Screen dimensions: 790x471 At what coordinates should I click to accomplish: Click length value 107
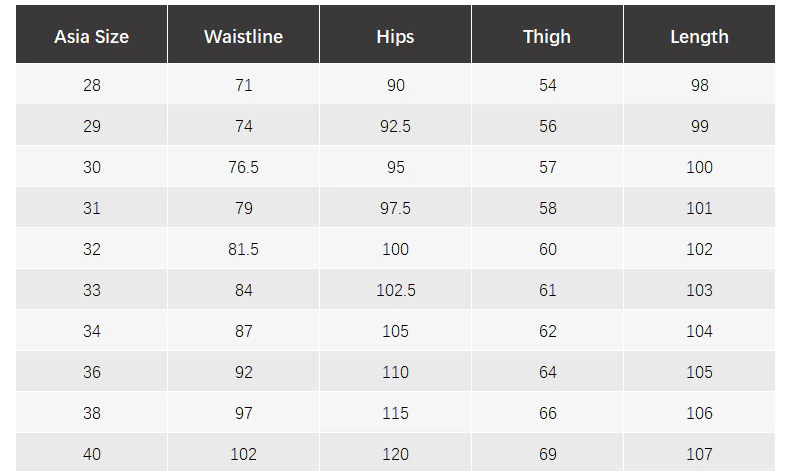point(699,453)
